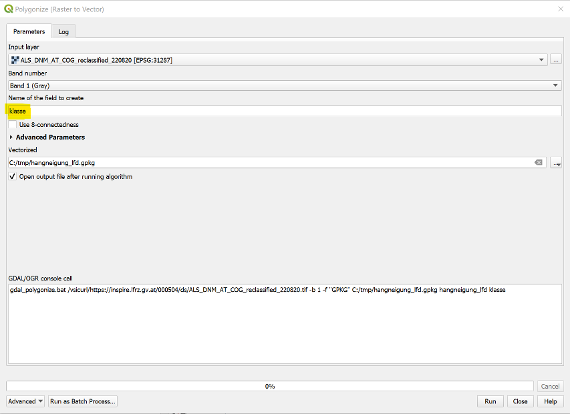The width and height of the screenshot is (570, 414).
Task: Open the Input layer browse button
Action: 556,60
